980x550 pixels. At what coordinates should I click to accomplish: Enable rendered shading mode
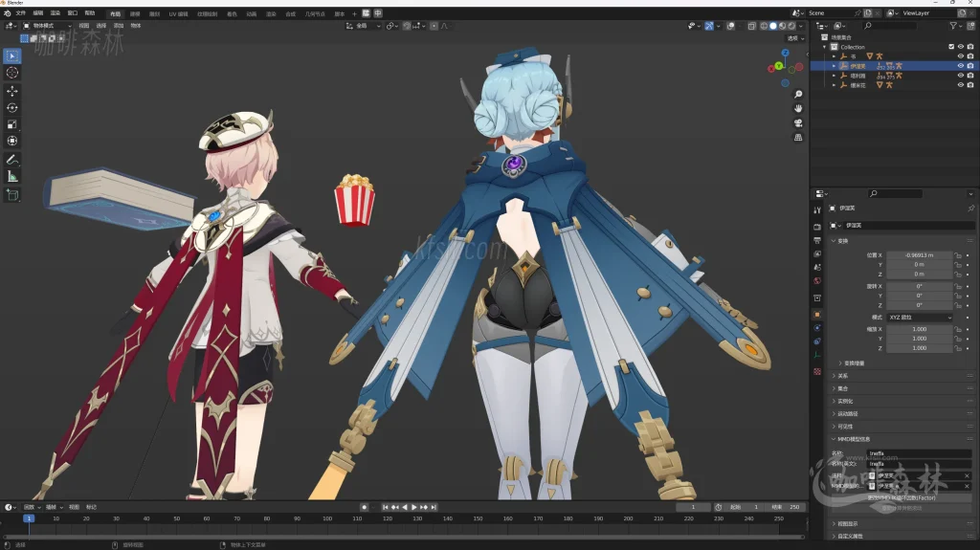(x=791, y=26)
